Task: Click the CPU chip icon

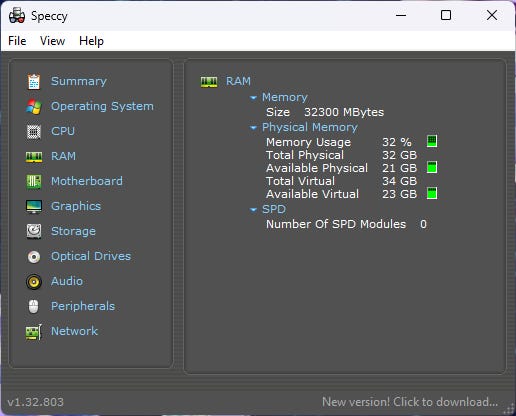Action: (x=34, y=132)
